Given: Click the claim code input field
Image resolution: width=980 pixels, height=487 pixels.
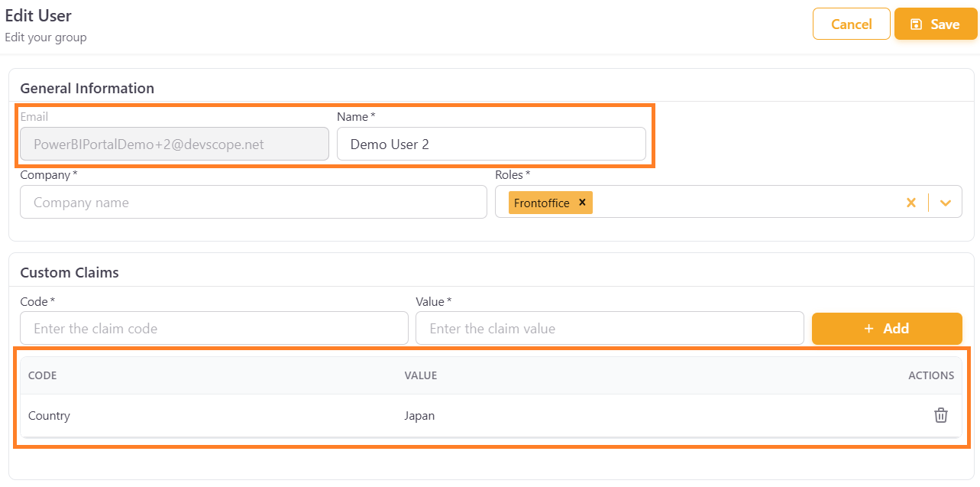Looking at the screenshot, I should (214, 328).
